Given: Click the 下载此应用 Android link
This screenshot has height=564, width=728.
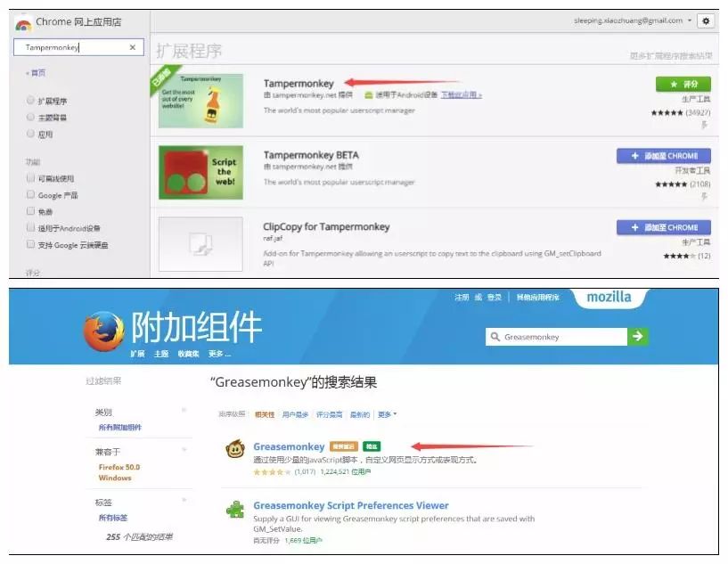Looking at the screenshot, I should pos(461,94).
